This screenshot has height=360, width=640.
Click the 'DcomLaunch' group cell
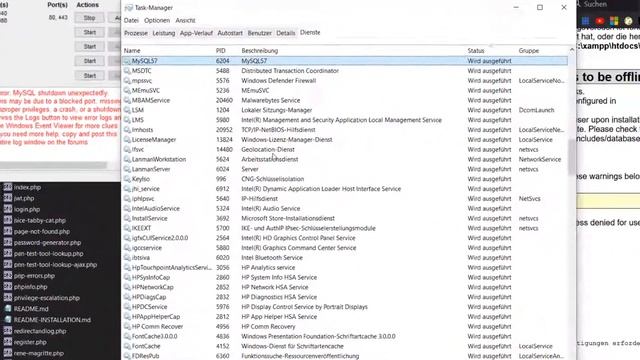(x=536, y=110)
